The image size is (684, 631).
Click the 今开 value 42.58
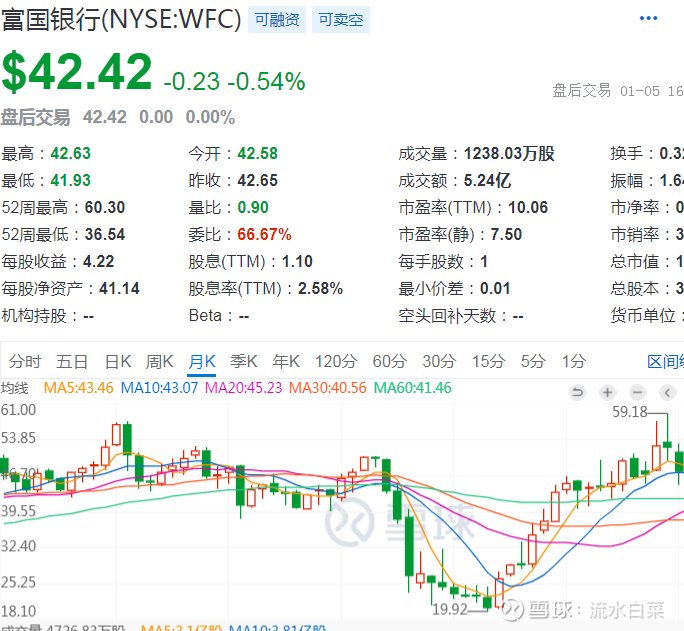257,153
